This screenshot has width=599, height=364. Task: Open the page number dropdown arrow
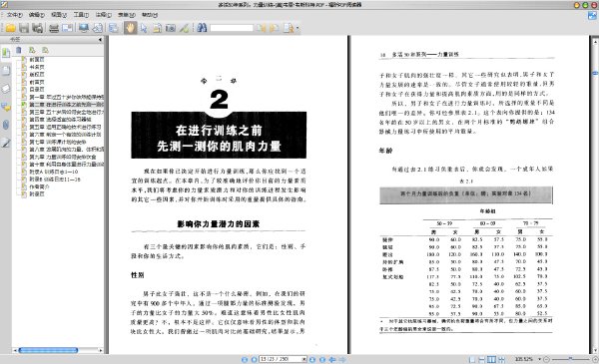pos(304,359)
